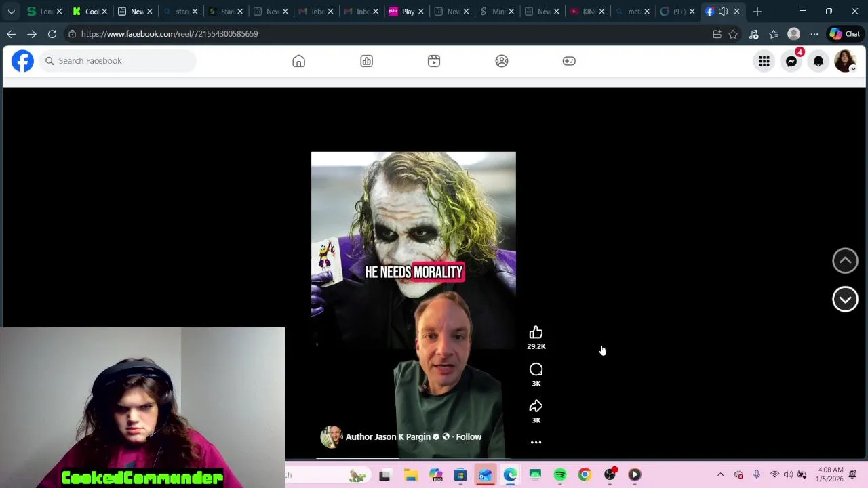Screen dimensions: 868x488
Task: Go to previous reel up chevron
Action: coord(845,260)
